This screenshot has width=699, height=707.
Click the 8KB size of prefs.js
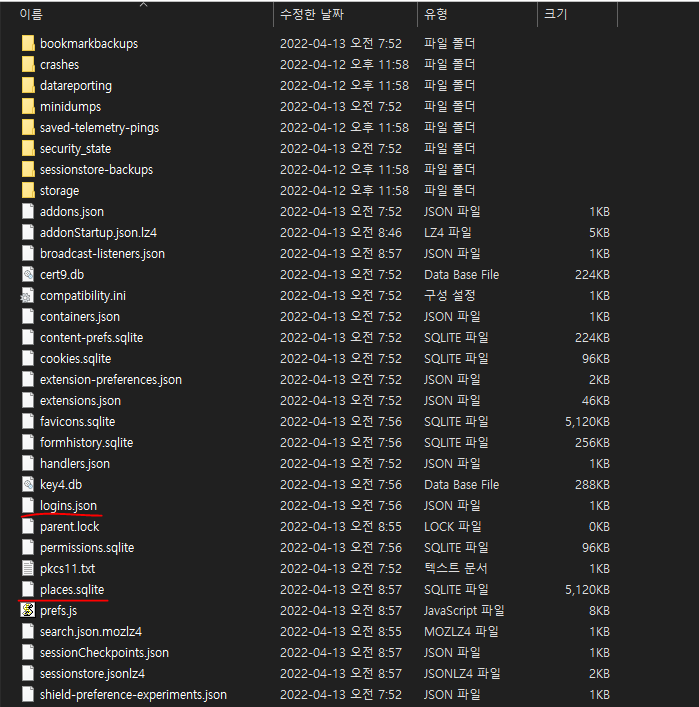pyautogui.click(x=599, y=611)
